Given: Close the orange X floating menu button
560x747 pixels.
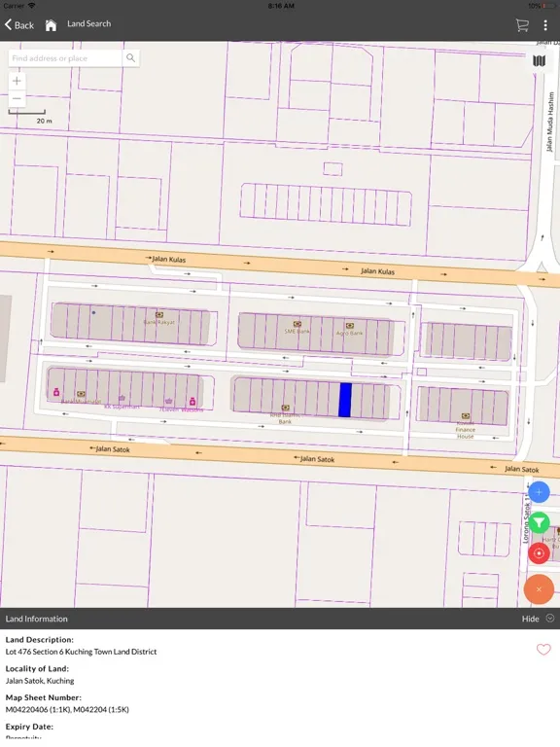Looking at the screenshot, I should (539, 589).
